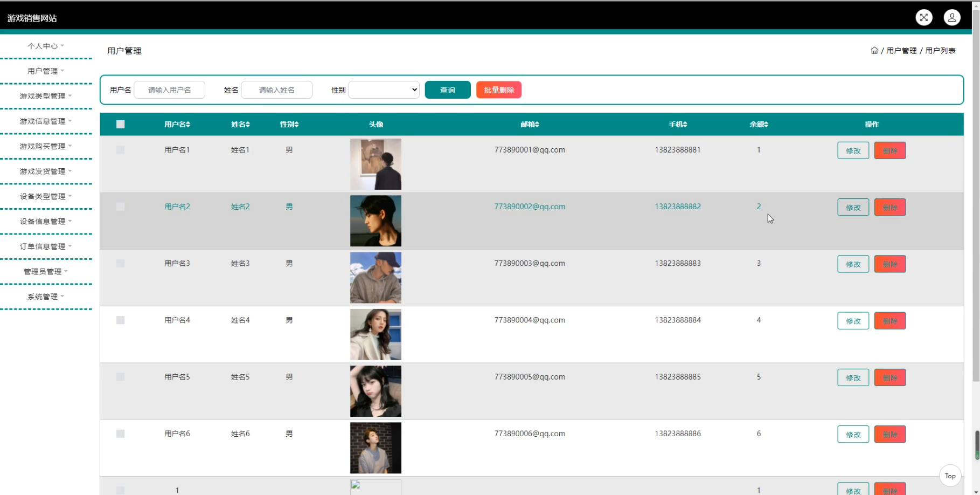Click the 请输入用户名 input field

click(x=169, y=90)
